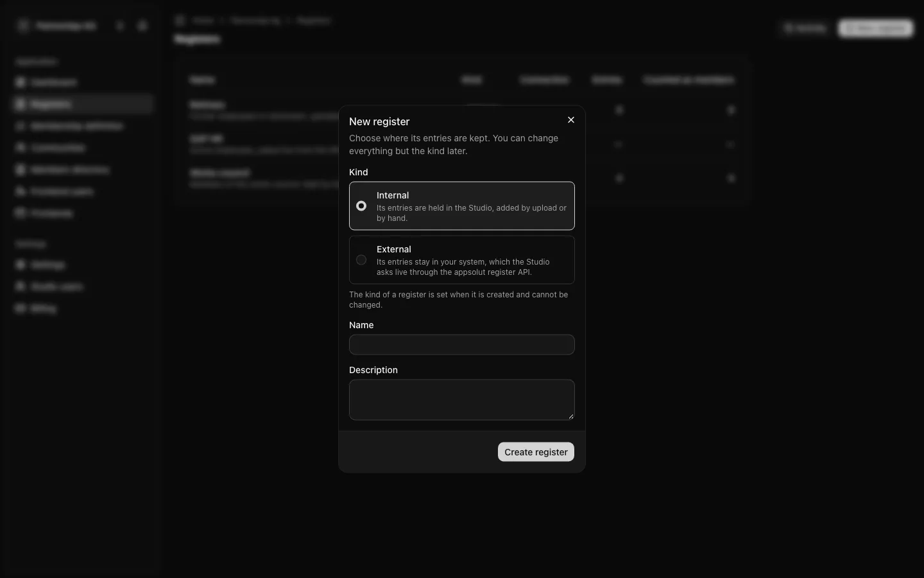This screenshot has height=578, width=924.
Task: Select the Internal register kind
Action: (462, 206)
